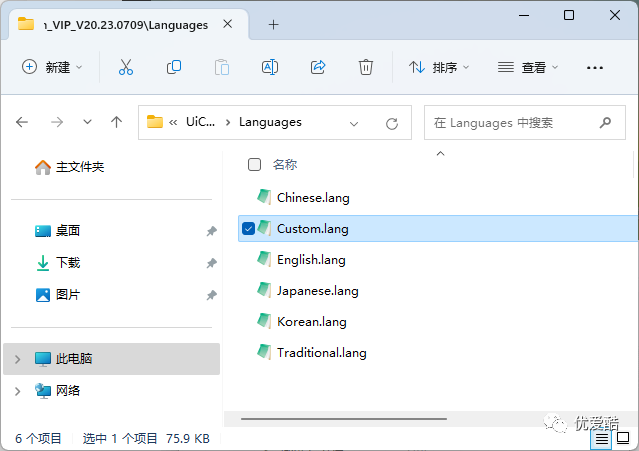
Task: Click the folder icon in address bar
Action: tap(154, 121)
